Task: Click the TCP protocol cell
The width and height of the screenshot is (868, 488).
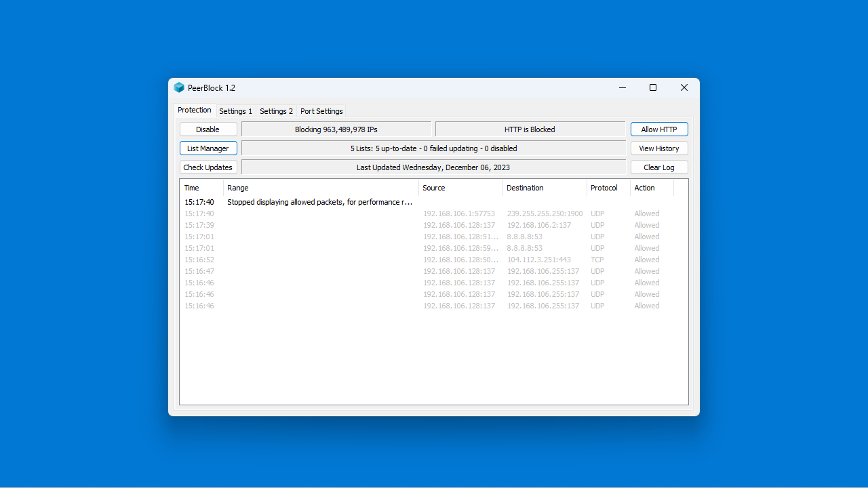Action: 597,260
